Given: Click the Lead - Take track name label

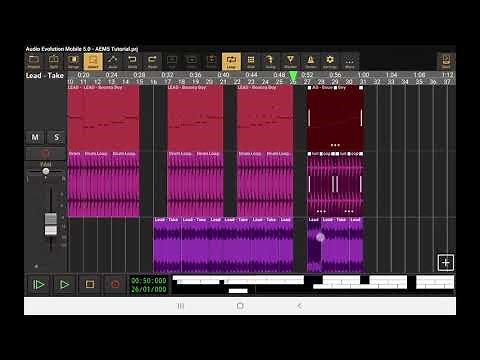Looking at the screenshot, I should [x=45, y=76].
